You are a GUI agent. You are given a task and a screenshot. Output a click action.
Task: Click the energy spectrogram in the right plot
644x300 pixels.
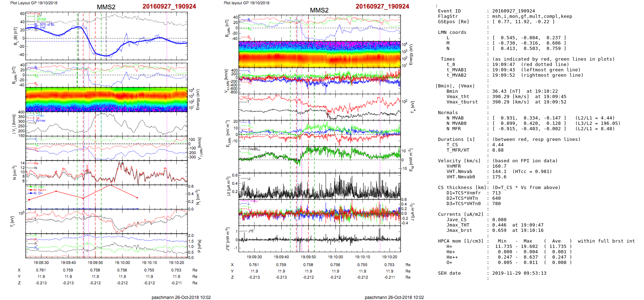[320, 54]
